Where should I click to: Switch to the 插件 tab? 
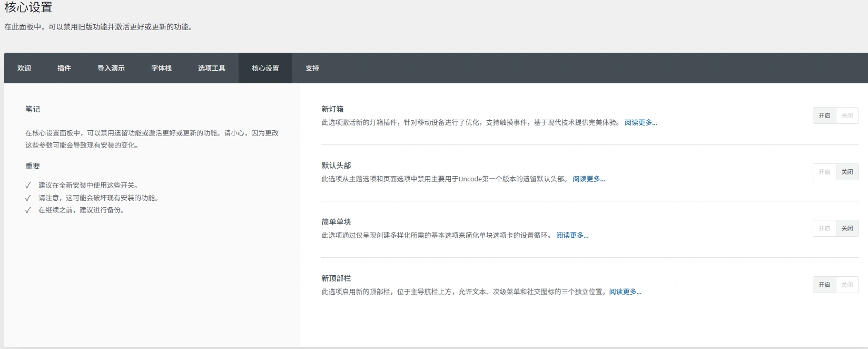[x=64, y=68]
